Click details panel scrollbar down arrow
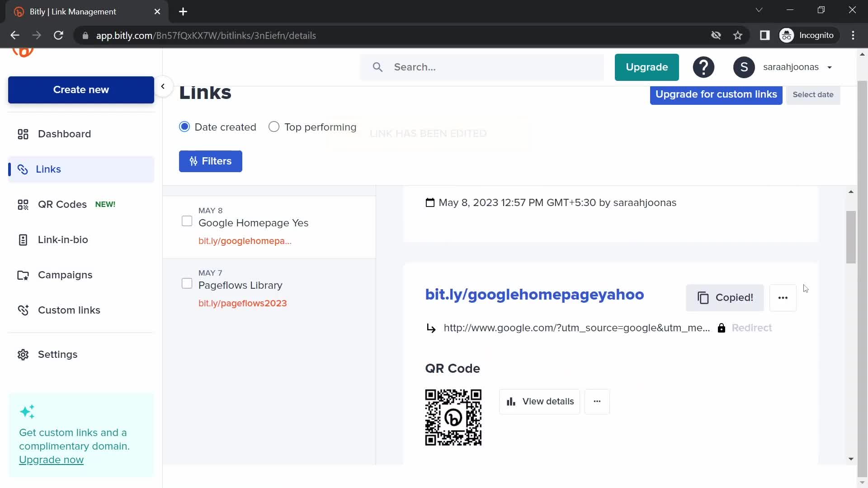 [851, 459]
